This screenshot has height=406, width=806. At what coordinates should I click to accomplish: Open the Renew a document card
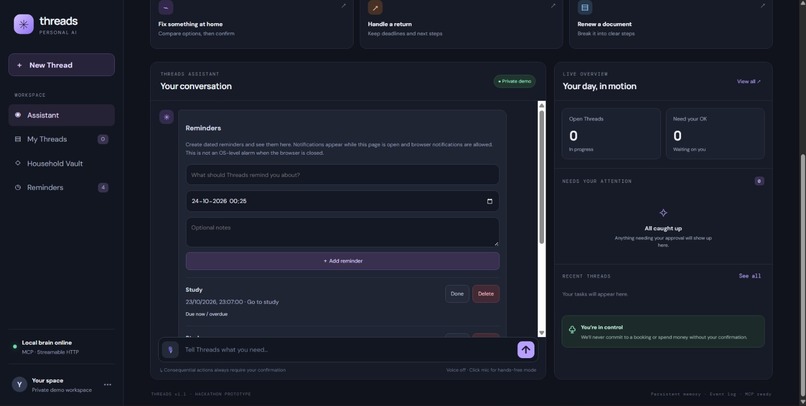pyautogui.click(x=670, y=24)
